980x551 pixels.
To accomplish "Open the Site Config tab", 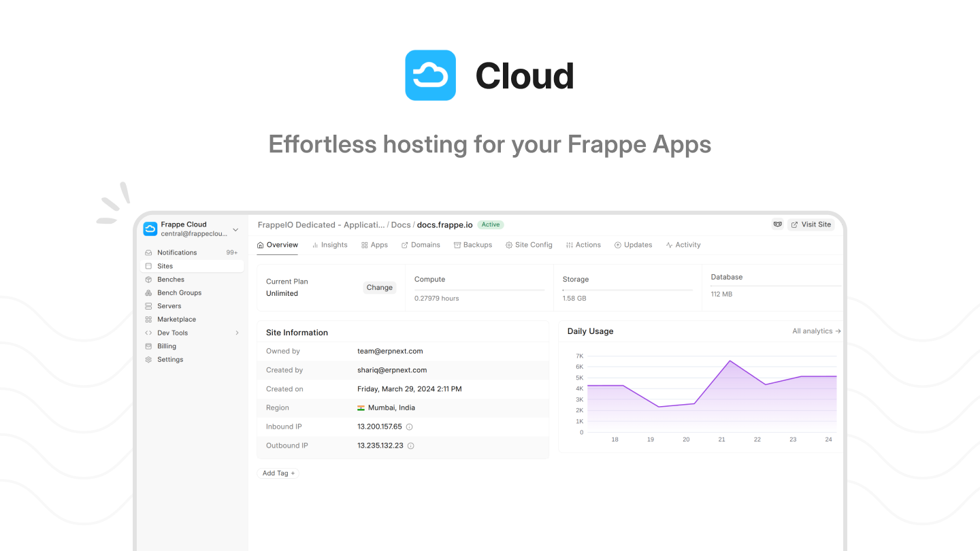I will [529, 245].
